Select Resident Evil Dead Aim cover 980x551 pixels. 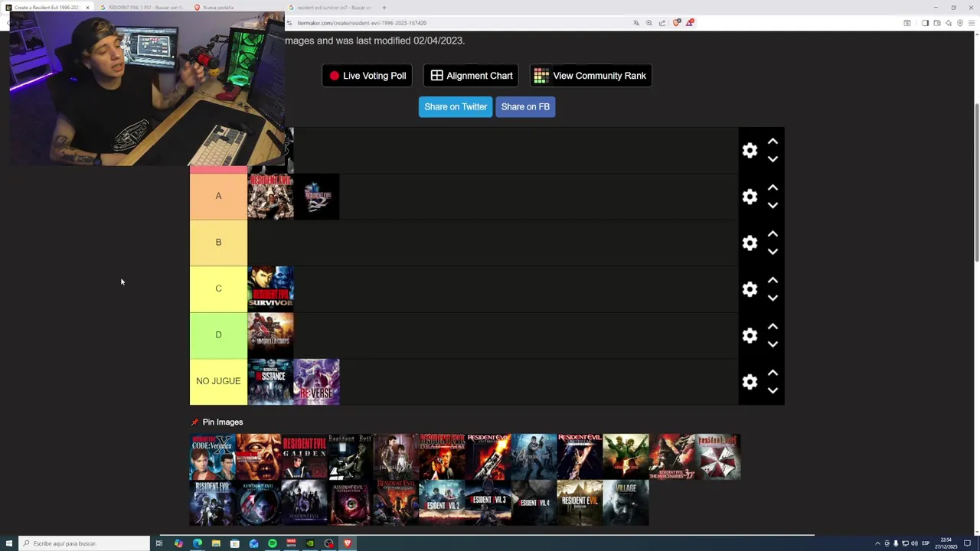442,457
